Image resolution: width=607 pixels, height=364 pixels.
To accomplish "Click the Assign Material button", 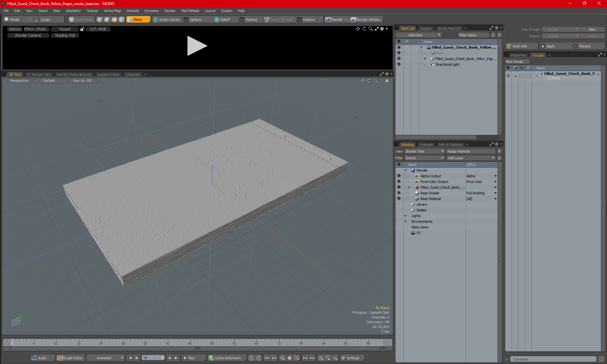I will pyautogui.click(x=470, y=151).
